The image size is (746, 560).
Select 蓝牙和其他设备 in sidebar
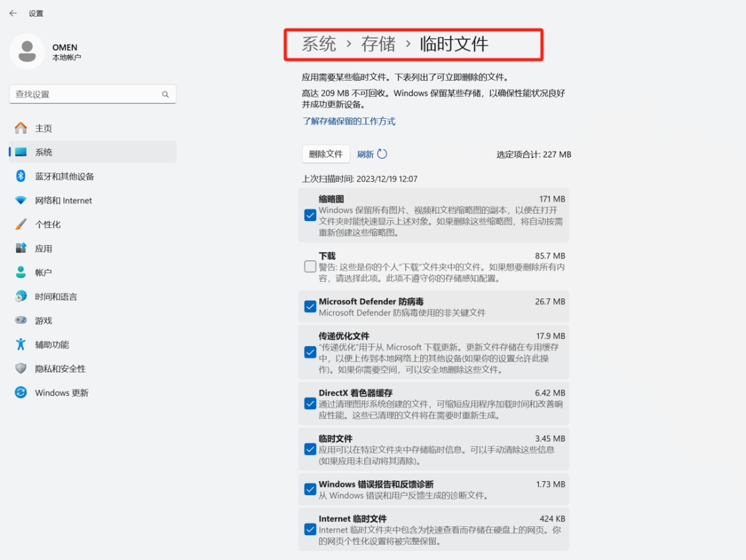click(x=93, y=176)
